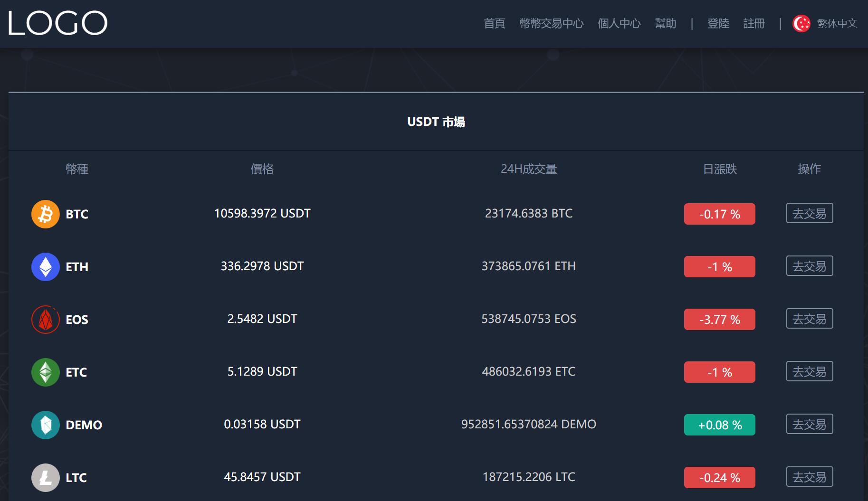Image resolution: width=868 pixels, height=501 pixels.
Task: Open the 幫助 help page
Action: (x=665, y=23)
